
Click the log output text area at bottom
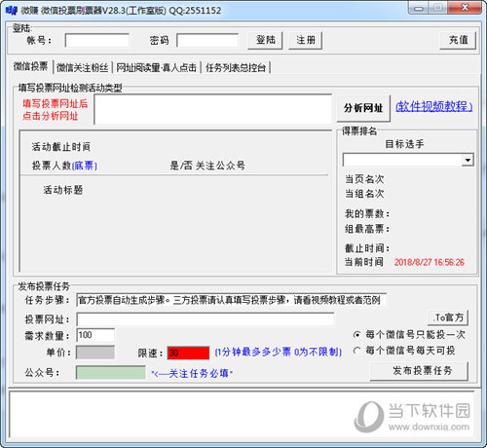click(242, 415)
